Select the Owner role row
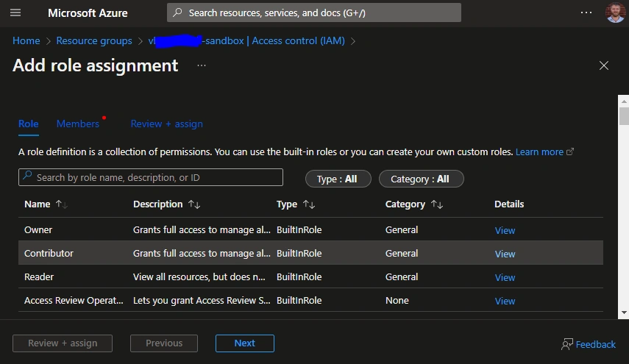 click(x=310, y=229)
